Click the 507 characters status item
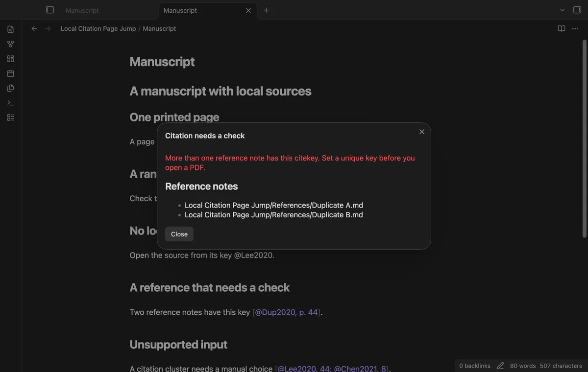 [x=561, y=366]
